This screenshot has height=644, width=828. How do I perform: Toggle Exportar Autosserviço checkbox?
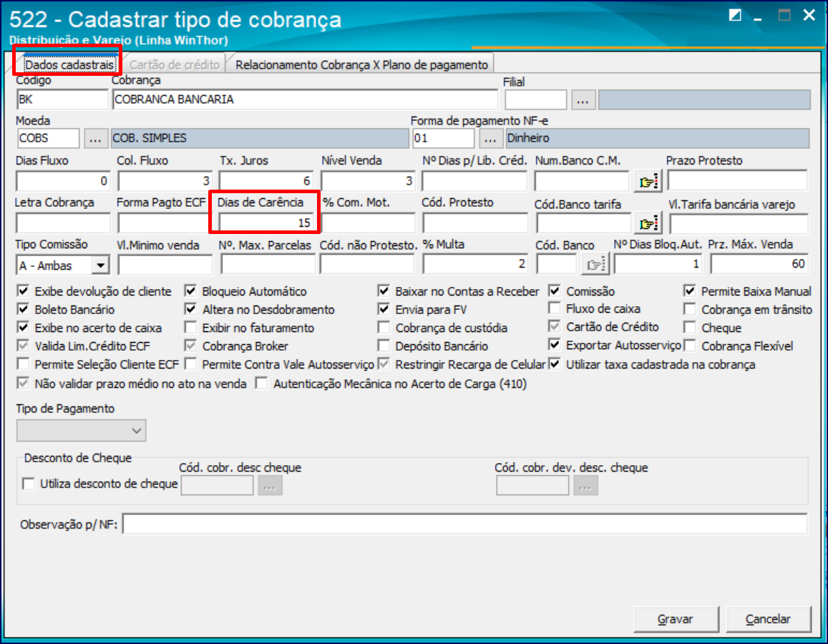[555, 345]
